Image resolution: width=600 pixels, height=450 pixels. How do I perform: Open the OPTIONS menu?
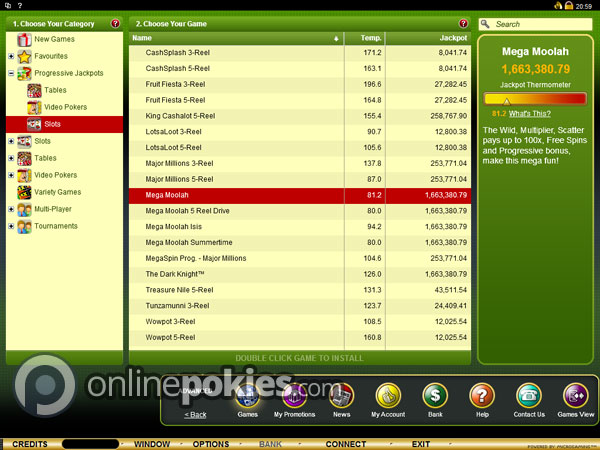click(211, 444)
